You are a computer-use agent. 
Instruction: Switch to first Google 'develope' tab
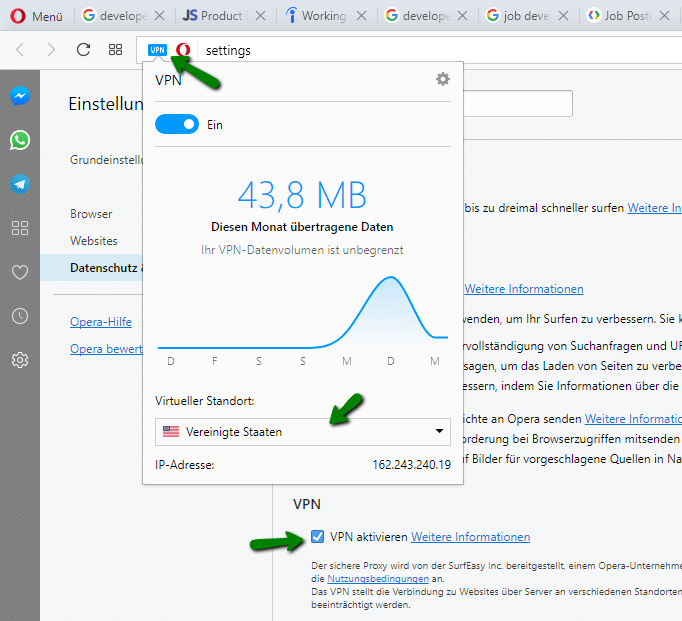(114, 16)
